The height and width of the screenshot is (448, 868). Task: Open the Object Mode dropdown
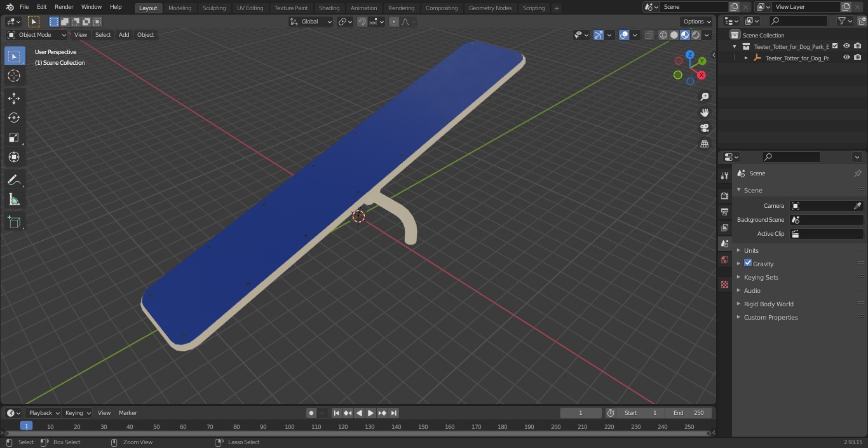click(37, 35)
